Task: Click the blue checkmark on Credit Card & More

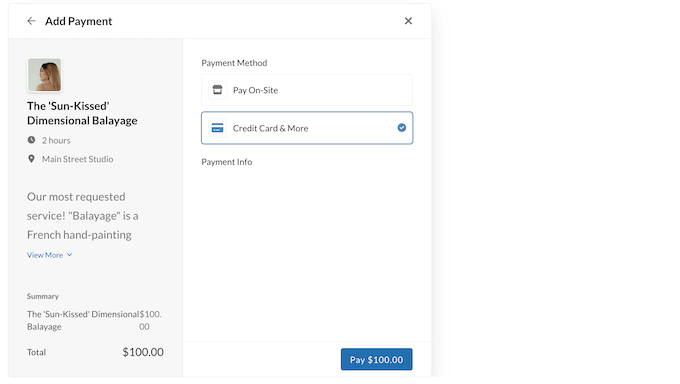Action: click(x=402, y=128)
